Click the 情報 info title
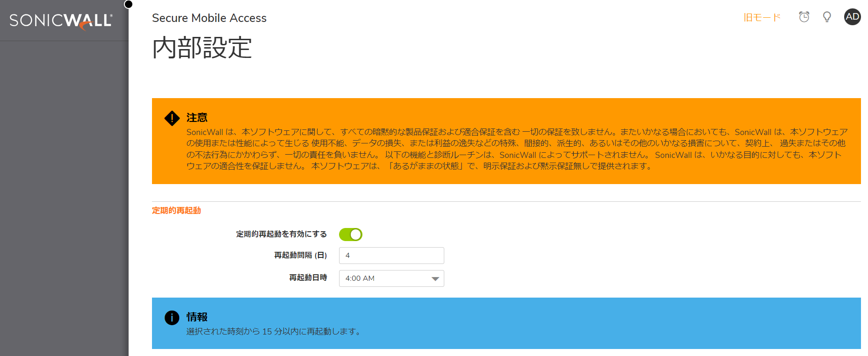868x356 pixels. coord(197,317)
